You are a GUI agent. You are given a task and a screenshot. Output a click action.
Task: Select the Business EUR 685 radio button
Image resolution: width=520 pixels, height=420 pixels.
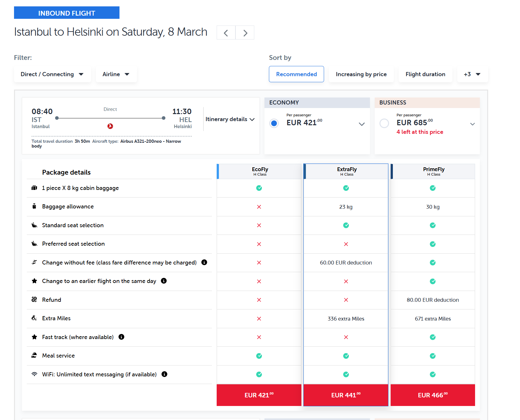[384, 123]
